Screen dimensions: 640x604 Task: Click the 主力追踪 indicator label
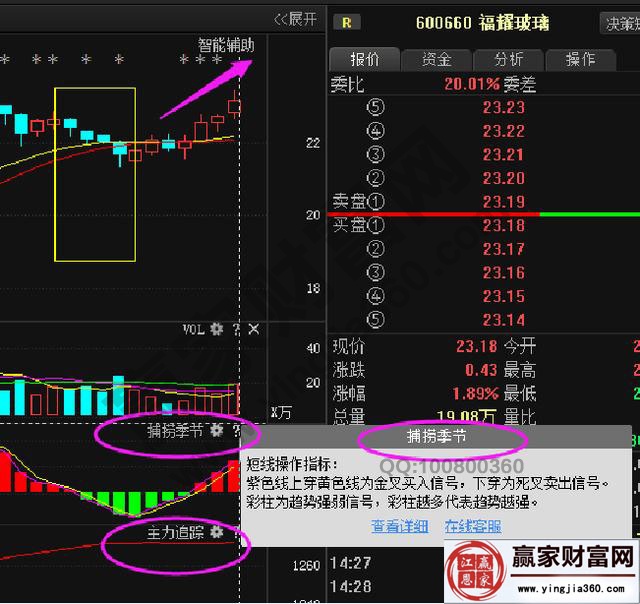pos(175,532)
